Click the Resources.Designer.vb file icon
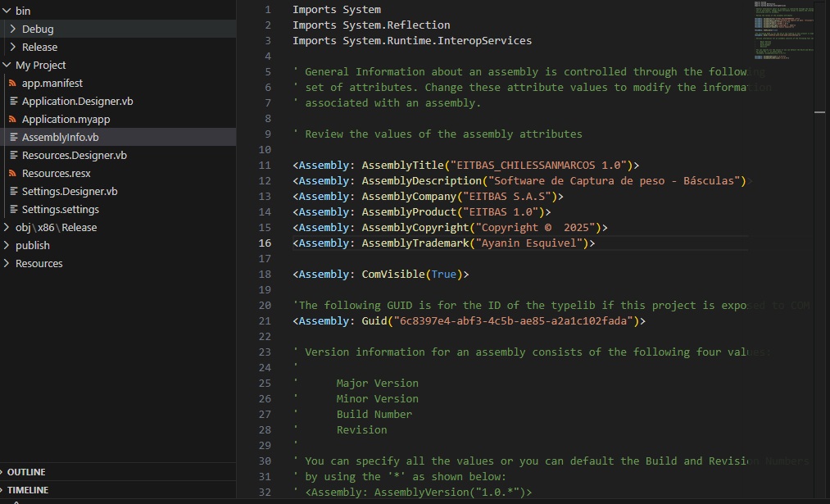 coord(13,156)
